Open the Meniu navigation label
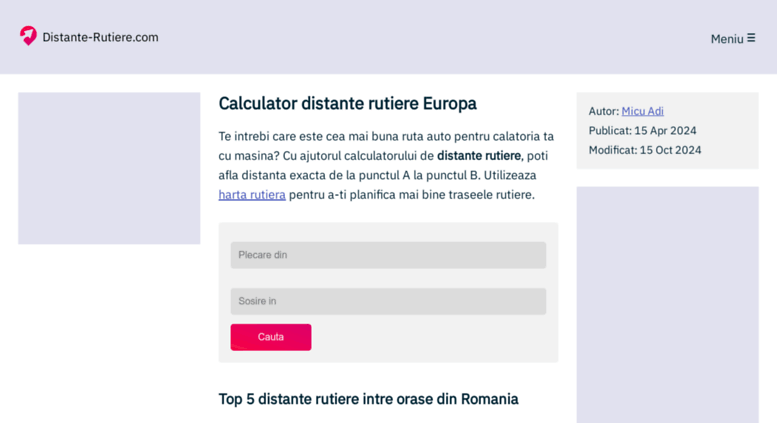The height and width of the screenshot is (423, 777). click(727, 39)
